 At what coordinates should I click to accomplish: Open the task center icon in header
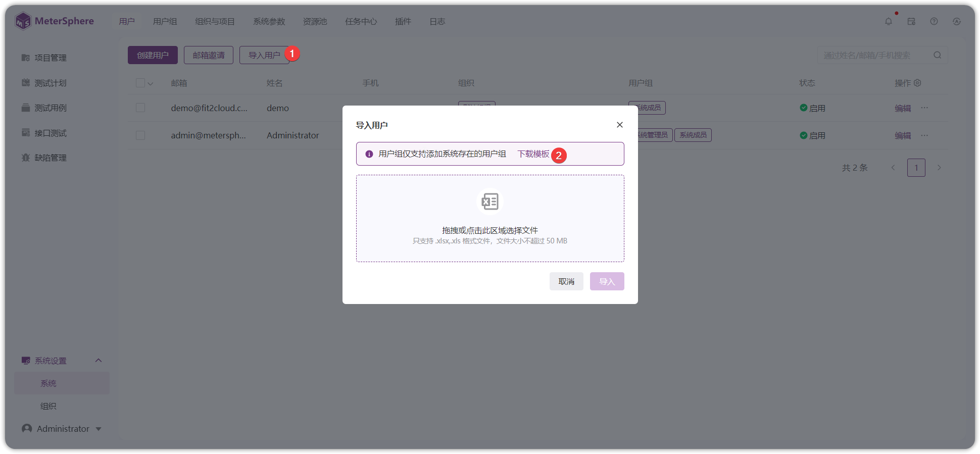click(x=911, y=21)
